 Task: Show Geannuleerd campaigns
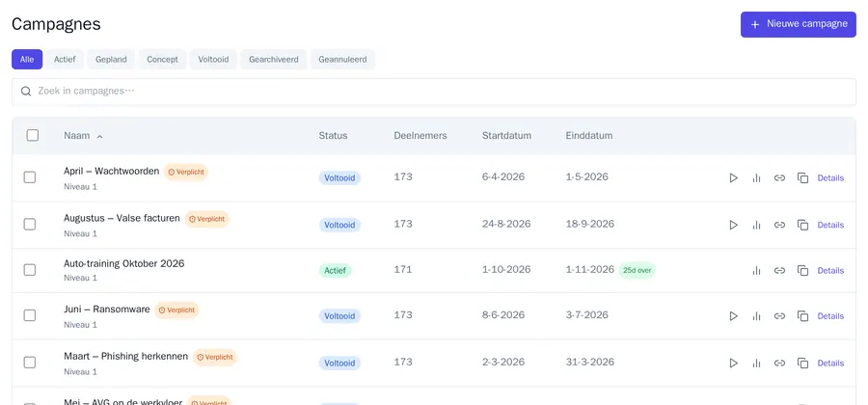click(342, 59)
